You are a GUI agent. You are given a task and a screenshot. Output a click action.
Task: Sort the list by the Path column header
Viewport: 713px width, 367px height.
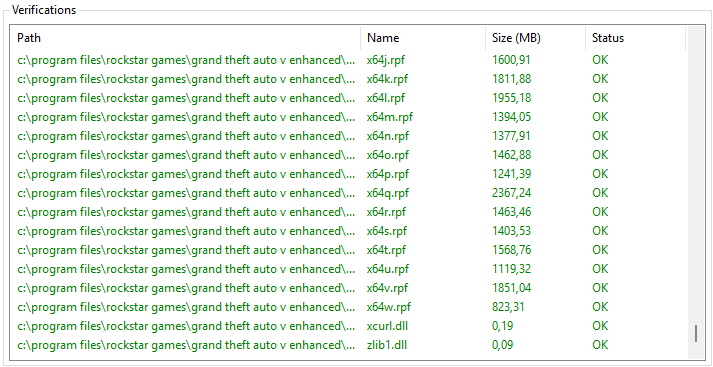coord(186,38)
